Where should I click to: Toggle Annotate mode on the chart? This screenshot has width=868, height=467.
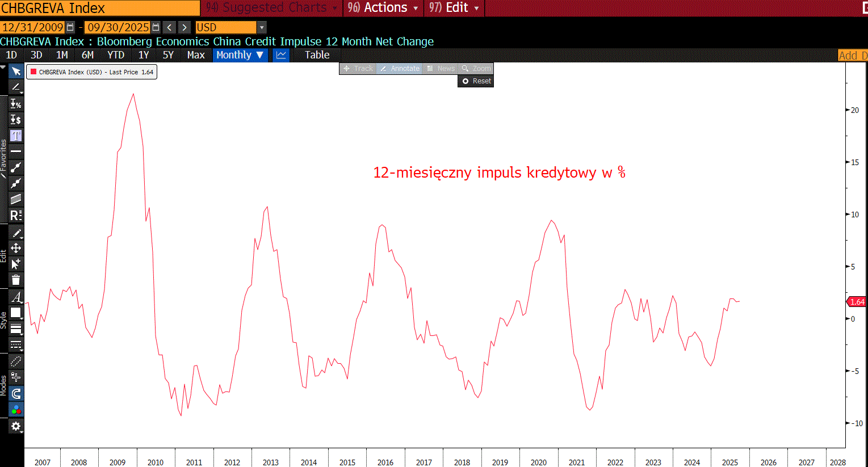point(400,69)
